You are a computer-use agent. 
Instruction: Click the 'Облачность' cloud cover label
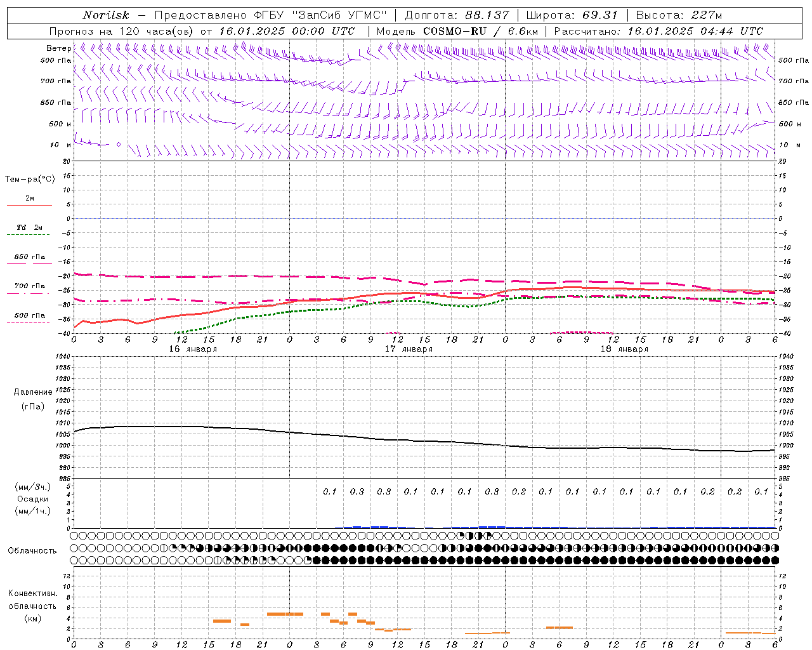pyautogui.click(x=32, y=551)
